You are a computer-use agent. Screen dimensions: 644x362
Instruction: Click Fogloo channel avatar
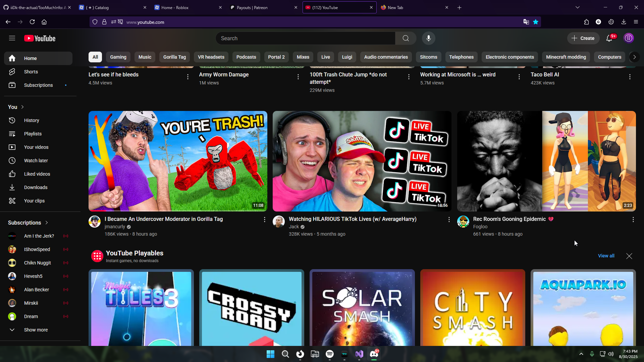[463, 222]
